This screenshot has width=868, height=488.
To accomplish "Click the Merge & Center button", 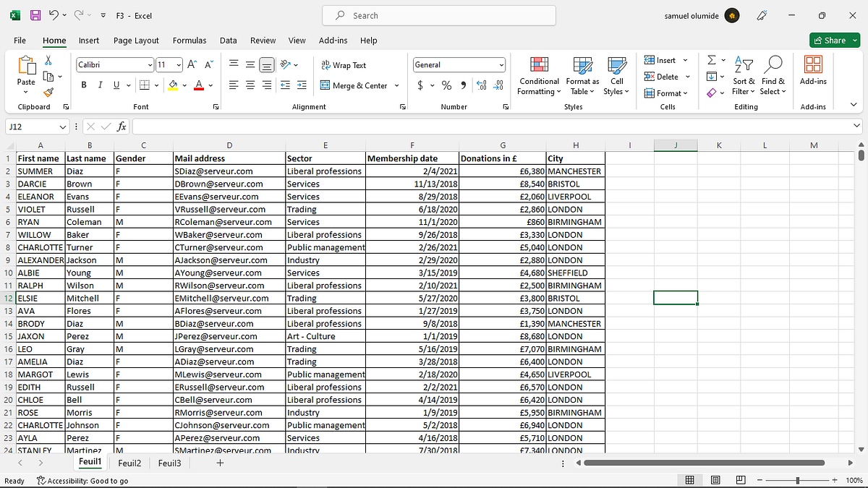I will coord(360,85).
